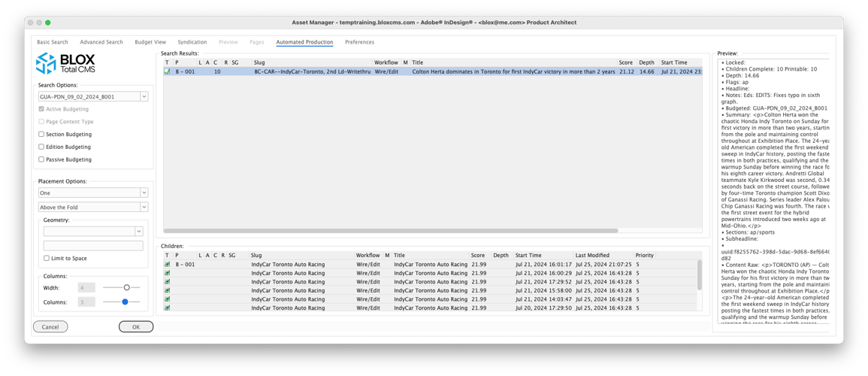
Task: Click the child asset icon for Jul 21, 2024 16:01:17
Action: pos(167,265)
